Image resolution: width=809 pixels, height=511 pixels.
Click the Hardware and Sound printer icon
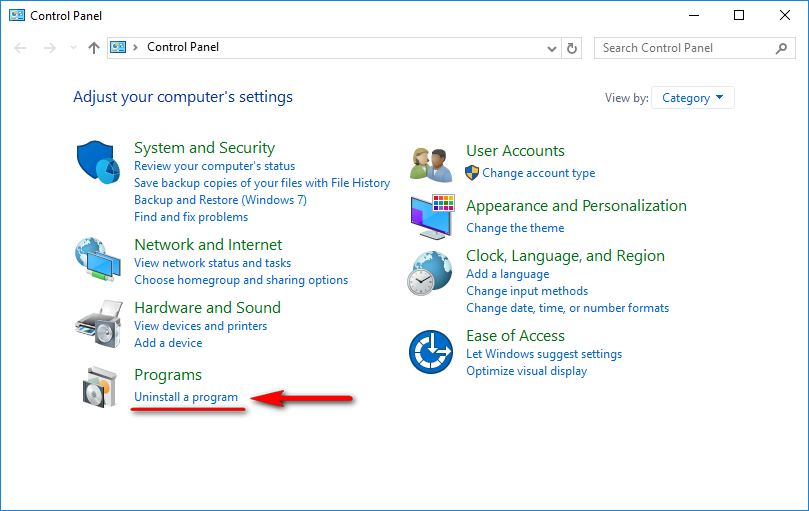(98, 323)
